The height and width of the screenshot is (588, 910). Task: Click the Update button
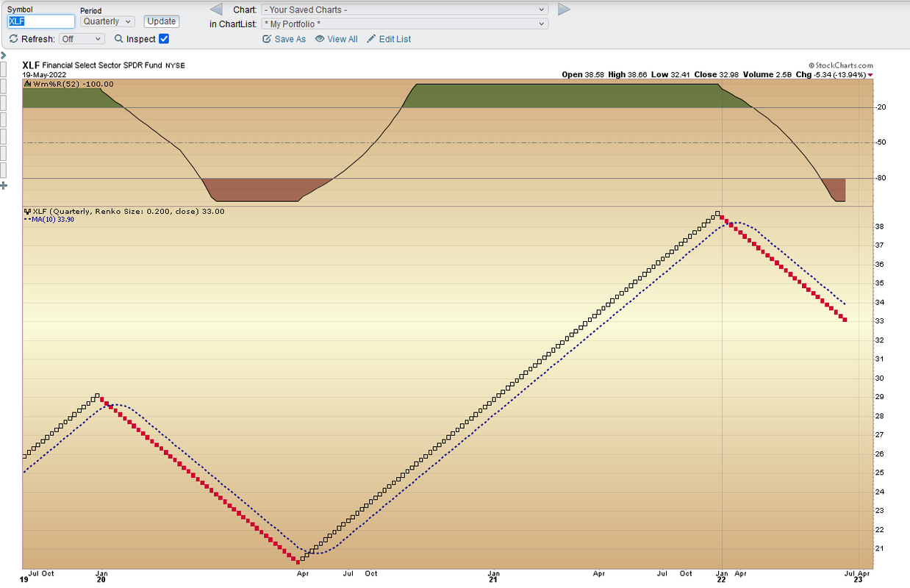162,21
